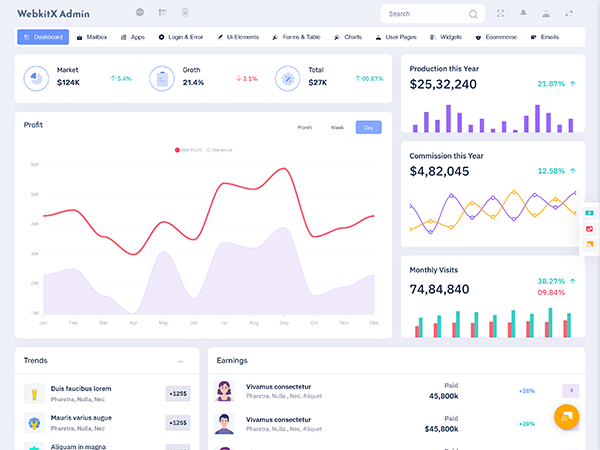Toggle Net Profit series in legend
This screenshot has width=600, height=450.
pyautogui.click(x=188, y=150)
